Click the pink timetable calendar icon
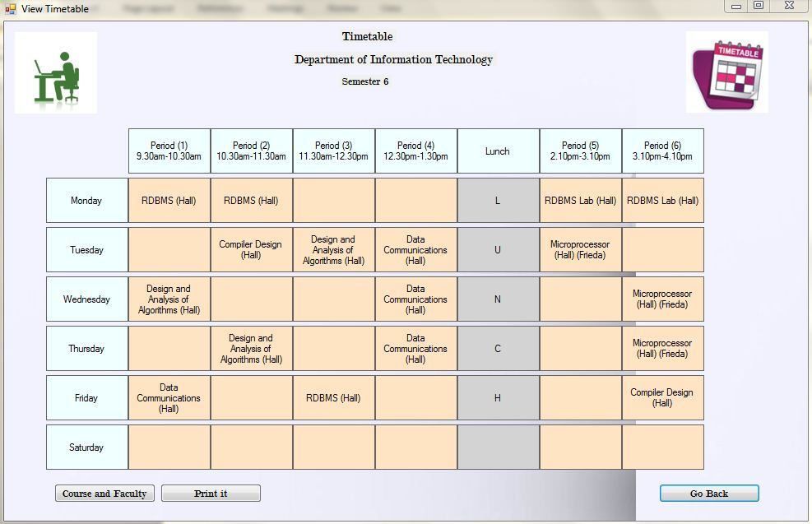 pyautogui.click(x=726, y=72)
